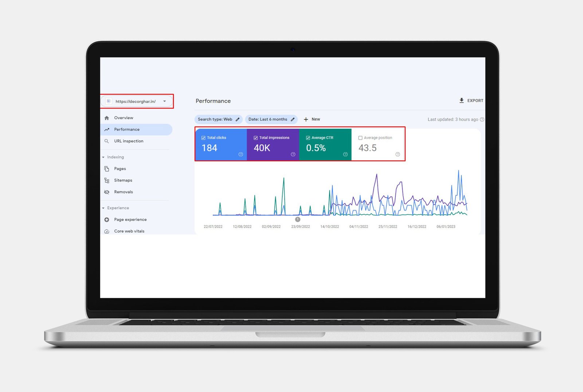Click the 12/08/2022 date label
This screenshot has height=392, width=583.
point(242,227)
